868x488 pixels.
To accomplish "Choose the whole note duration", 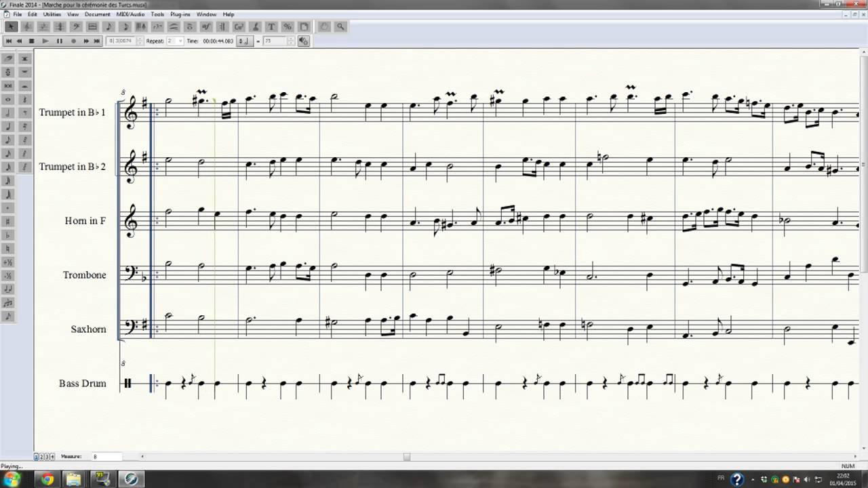I will point(8,99).
